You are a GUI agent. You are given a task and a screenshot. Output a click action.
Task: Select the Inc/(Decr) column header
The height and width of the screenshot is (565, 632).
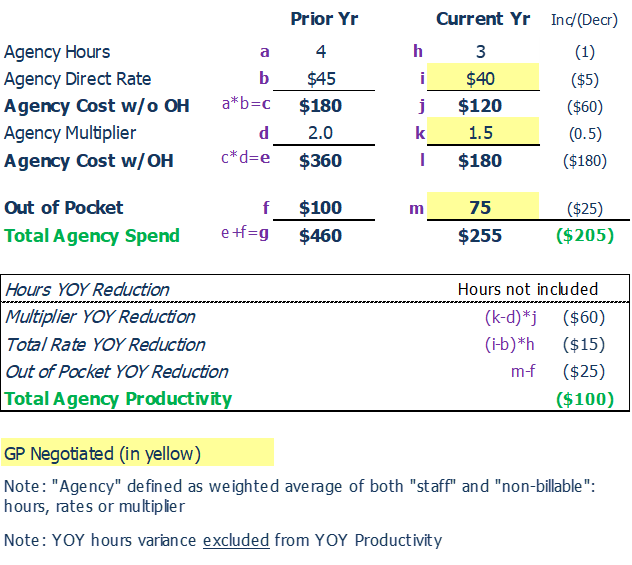coord(585,20)
